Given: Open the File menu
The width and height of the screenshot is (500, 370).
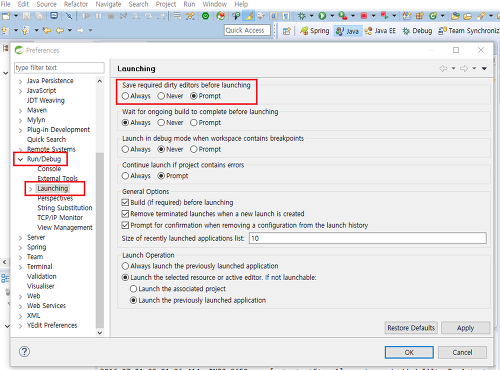Looking at the screenshot, I should (5, 4).
